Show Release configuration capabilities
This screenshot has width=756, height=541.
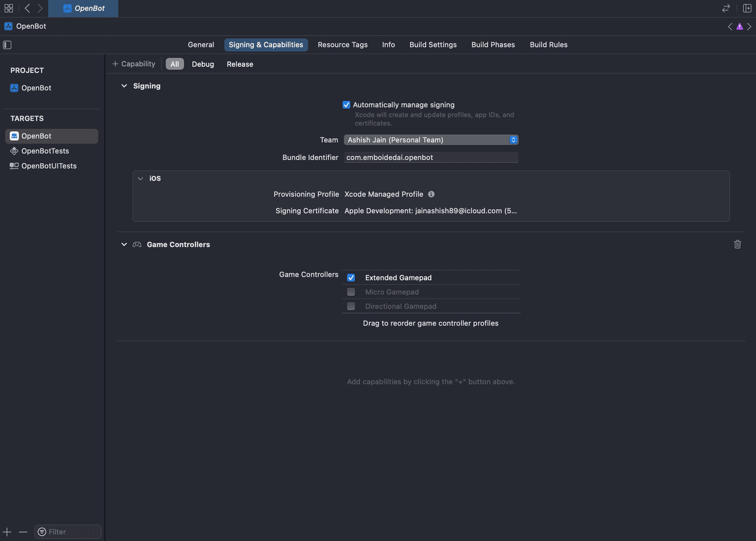coord(240,64)
